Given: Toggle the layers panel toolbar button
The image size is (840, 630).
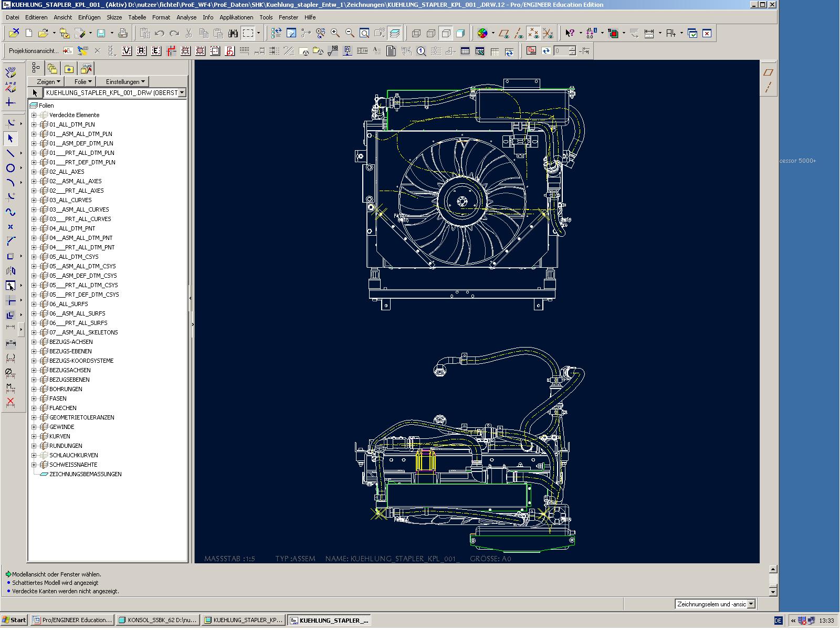Looking at the screenshot, I should click(395, 33).
